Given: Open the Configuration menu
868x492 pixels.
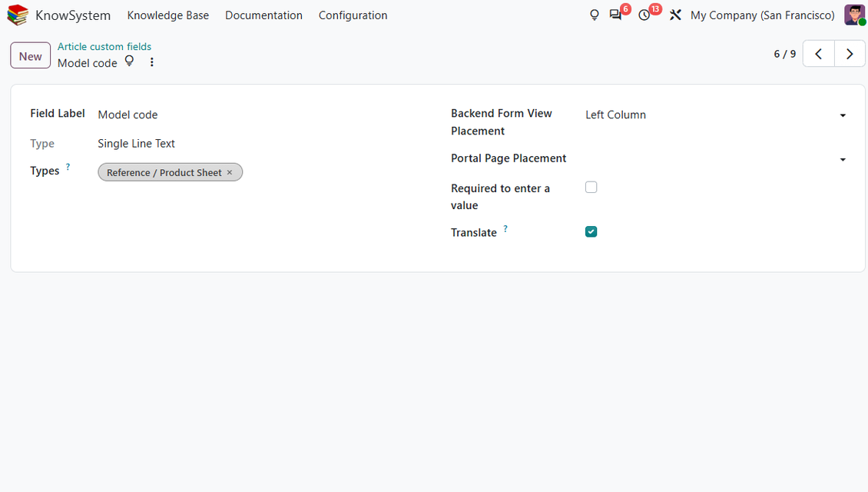Looking at the screenshot, I should pos(353,15).
